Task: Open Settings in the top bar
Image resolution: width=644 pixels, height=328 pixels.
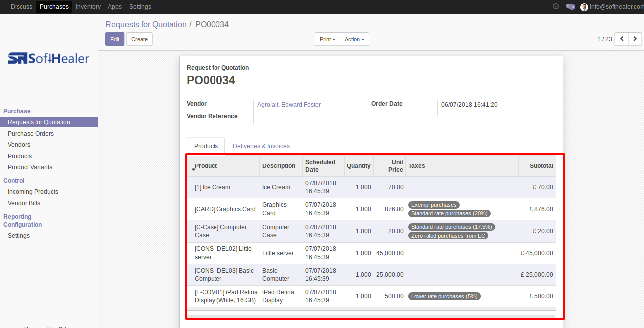Action: point(140,7)
